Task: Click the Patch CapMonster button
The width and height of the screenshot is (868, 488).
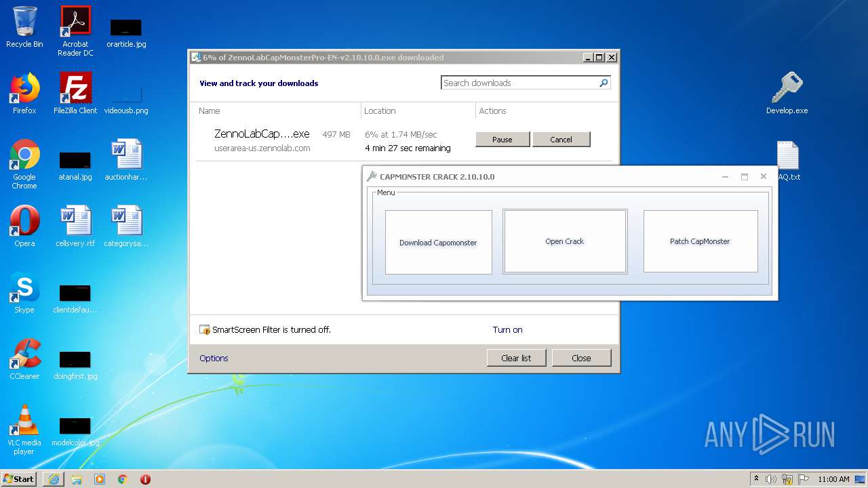Action: 701,241
